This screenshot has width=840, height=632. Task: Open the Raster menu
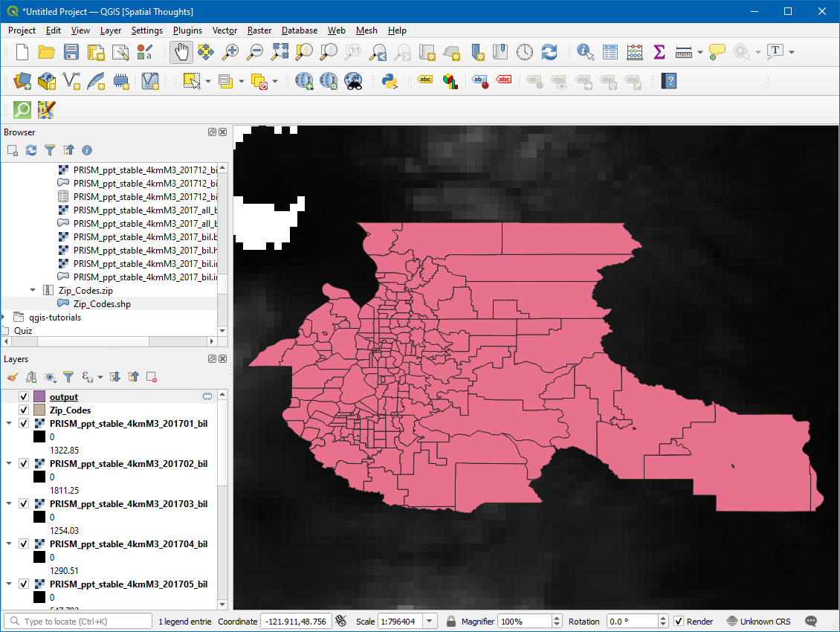[x=259, y=30]
